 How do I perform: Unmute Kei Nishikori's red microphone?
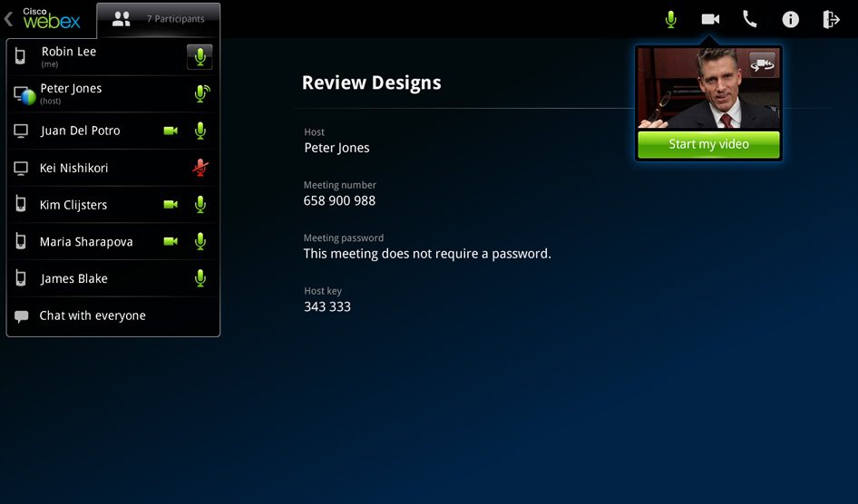(200, 168)
